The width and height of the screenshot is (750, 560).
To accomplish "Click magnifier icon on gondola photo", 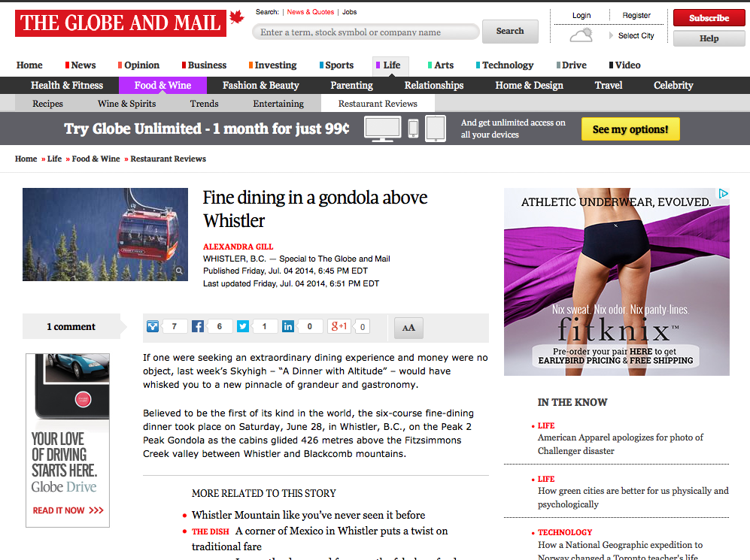I will coord(179,271).
